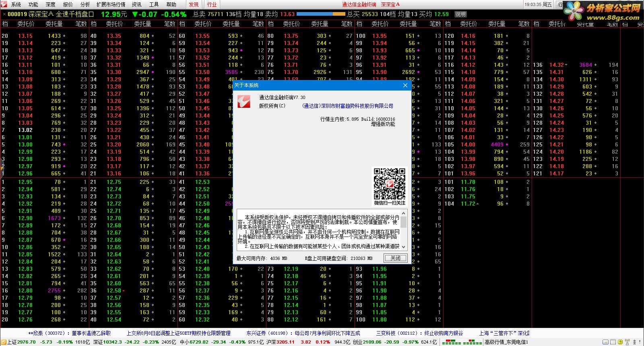Viewport: 644px width, 346px height.
Task: Click the blue-orange sell/buy ratio bar
Action: coord(321,14)
